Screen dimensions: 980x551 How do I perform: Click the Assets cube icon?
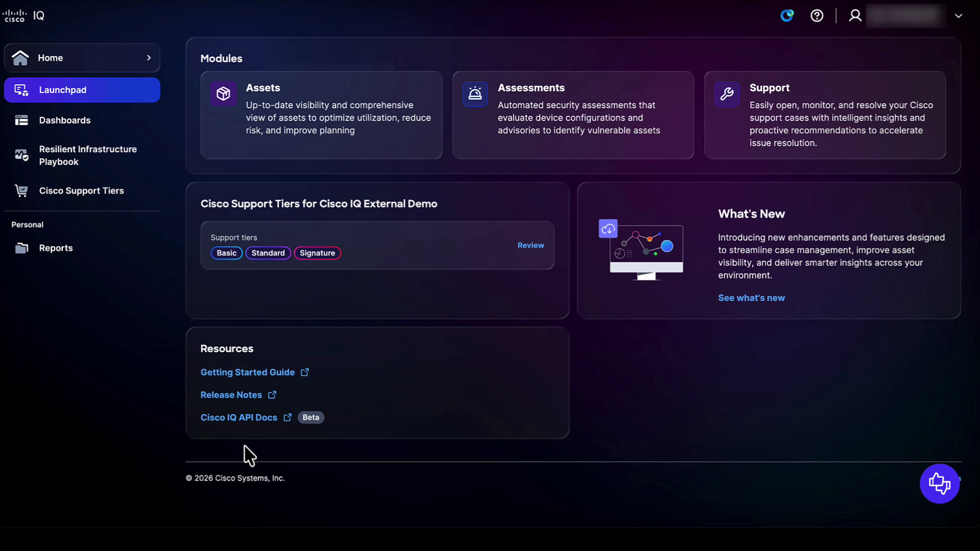coord(223,94)
